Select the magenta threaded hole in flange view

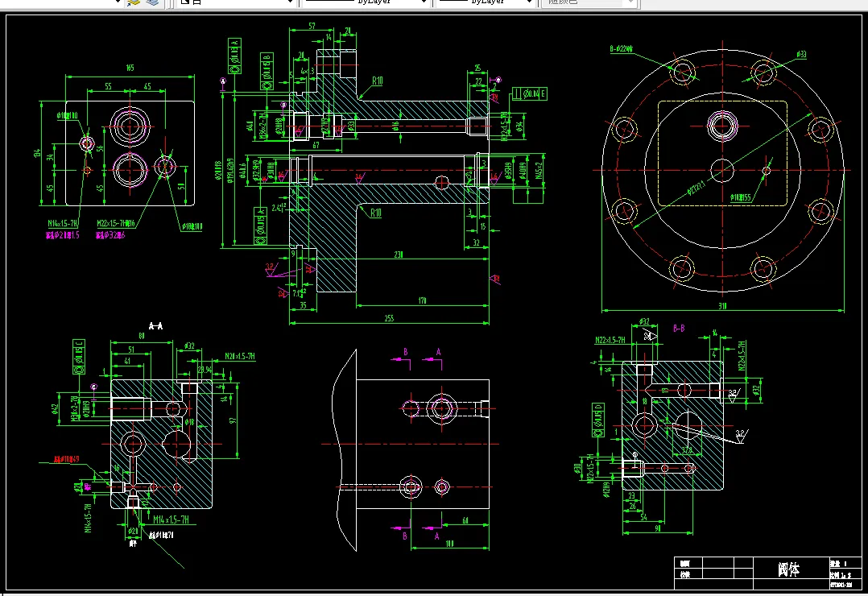(722, 125)
